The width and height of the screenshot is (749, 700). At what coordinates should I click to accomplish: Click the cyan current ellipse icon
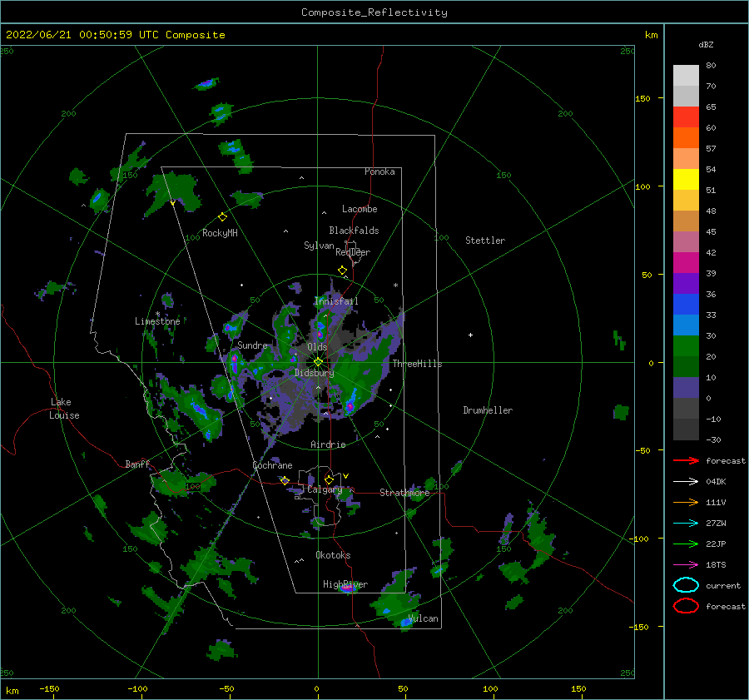(x=686, y=585)
